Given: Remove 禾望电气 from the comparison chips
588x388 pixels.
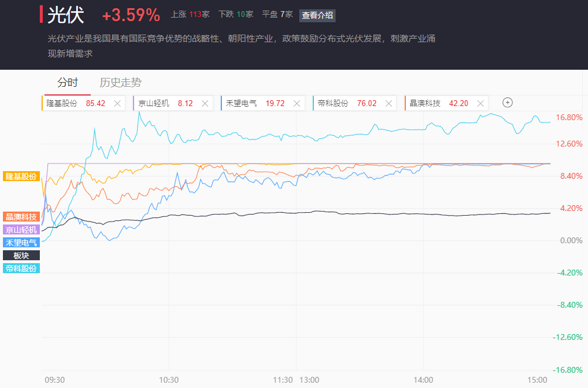Looking at the screenshot, I should click(297, 104).
